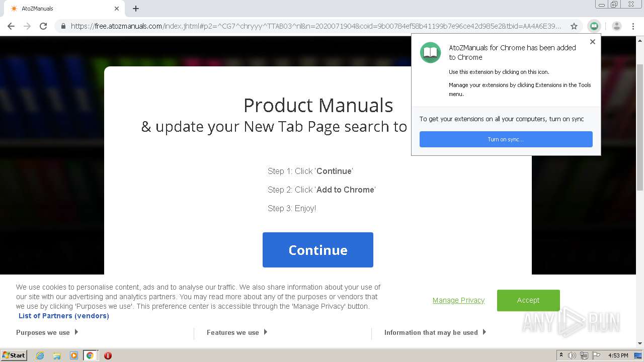Click 'Step 2: Click Add to Chrome' text
The width and height of the screenshot is (644, 362).
321,190
